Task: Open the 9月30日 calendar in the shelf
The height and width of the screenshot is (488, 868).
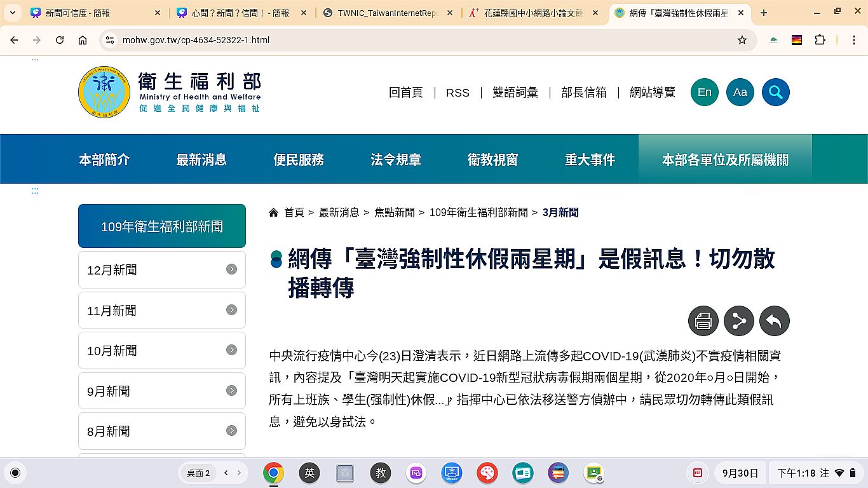Action: 740,473
